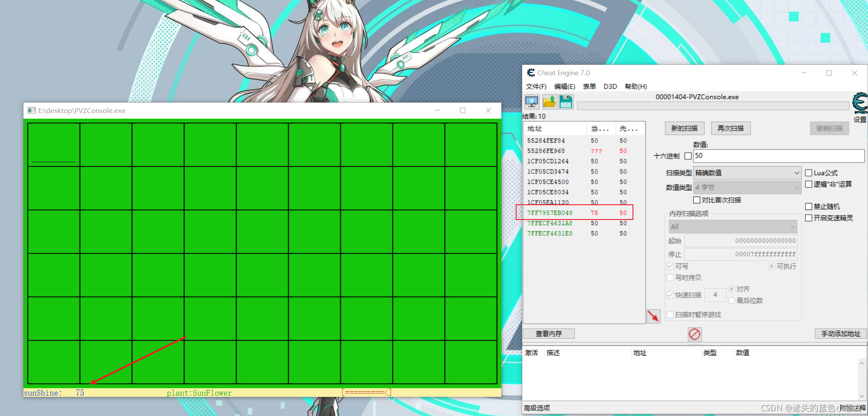Click the 再次扫描 button
Viewport: 868px width, 416px height.
731,128
